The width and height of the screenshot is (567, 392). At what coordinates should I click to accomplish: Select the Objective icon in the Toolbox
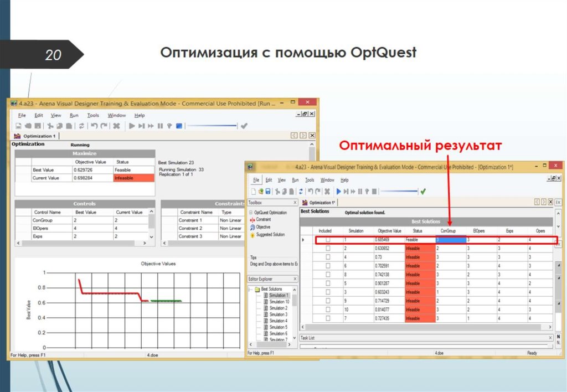252,227
